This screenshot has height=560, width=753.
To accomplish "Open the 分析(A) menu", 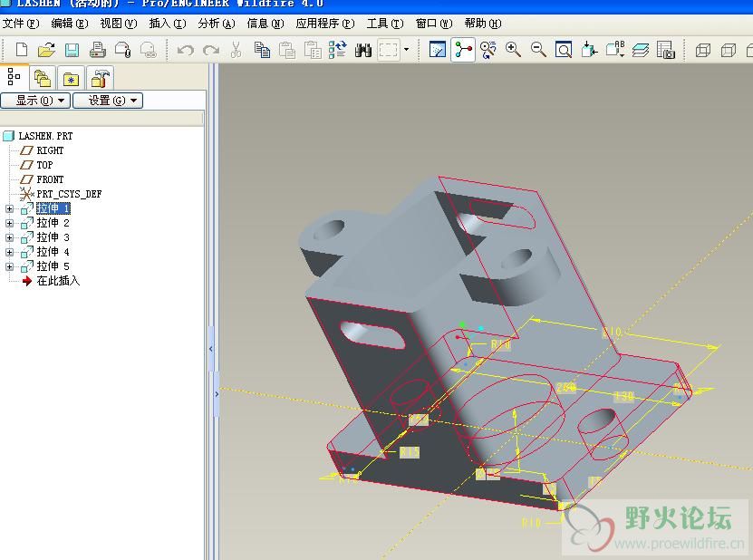I will 217,24.
